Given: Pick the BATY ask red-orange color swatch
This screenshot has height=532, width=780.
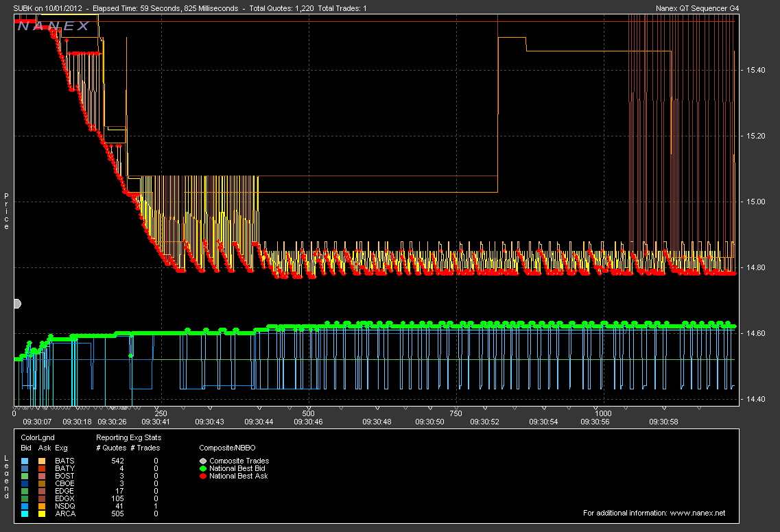Looking at the screenshot, I should pos(43,469).
